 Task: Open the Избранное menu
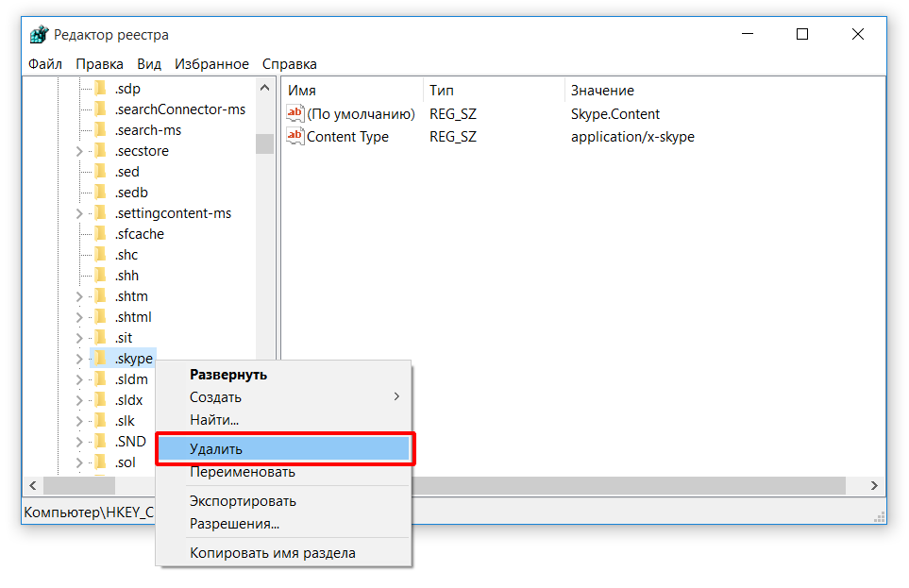click(x=211, y=64)
